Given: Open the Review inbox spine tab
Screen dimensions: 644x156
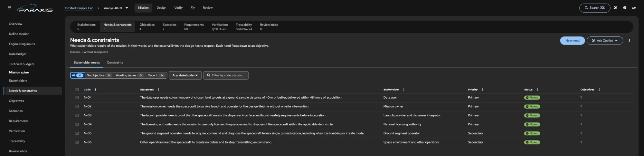Looking at the screenshot, I should click(269, 27).
